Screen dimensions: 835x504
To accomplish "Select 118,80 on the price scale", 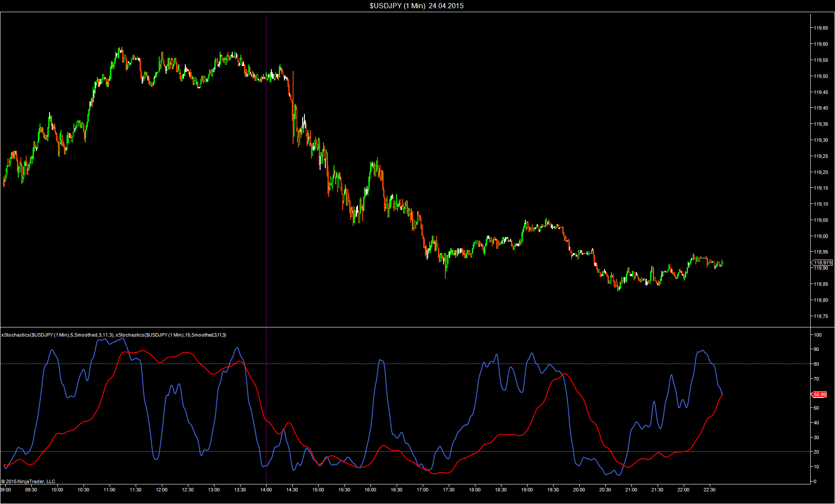I will [821, 300].
